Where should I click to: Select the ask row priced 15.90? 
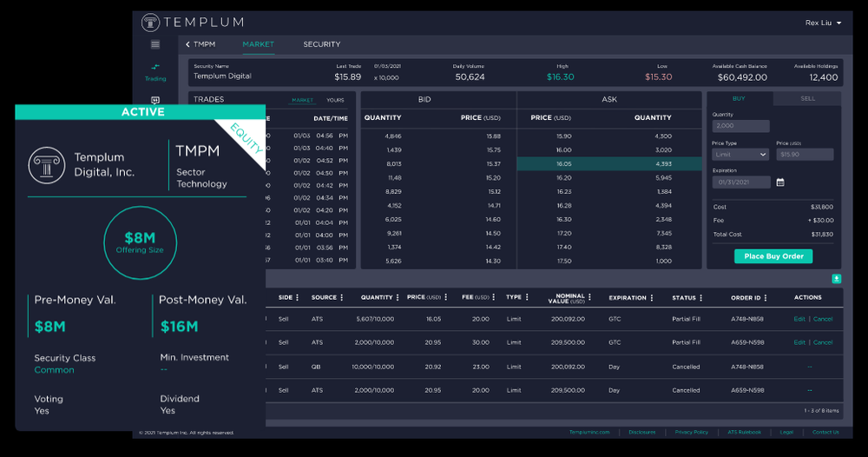pyautogui.click(x=609, y=136)
